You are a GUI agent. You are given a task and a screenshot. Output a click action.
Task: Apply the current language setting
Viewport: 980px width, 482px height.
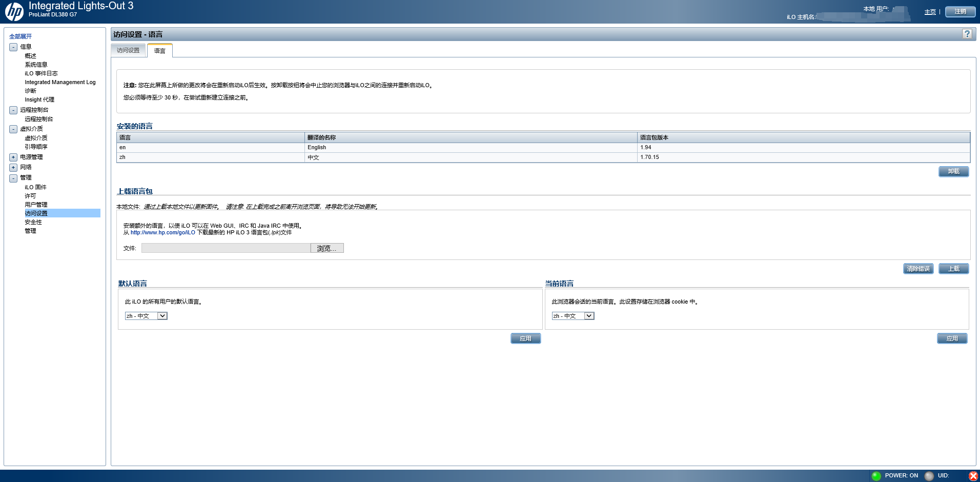coord(952,338)
